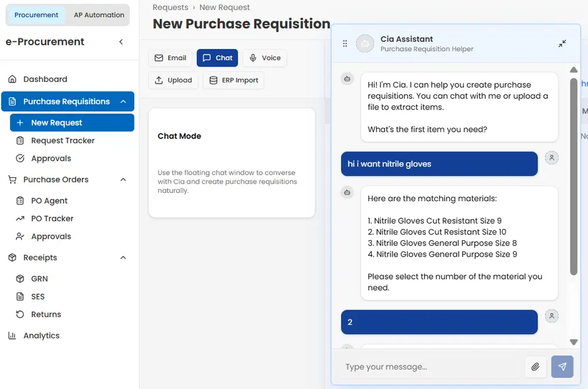Click the plus icon beside New Request
The height and width of the screenshot is (389, 588).
click(20, 123)
